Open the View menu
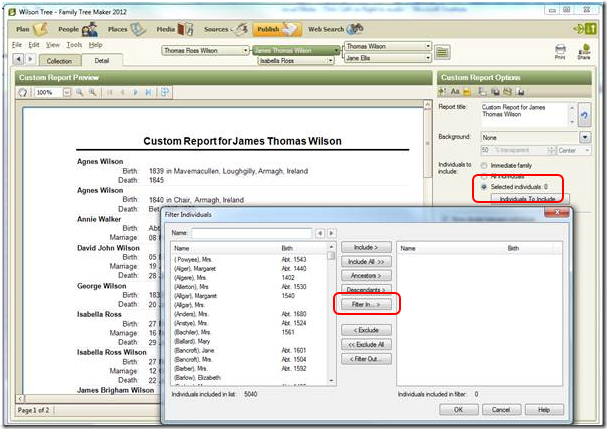 [x=53, y=45]
